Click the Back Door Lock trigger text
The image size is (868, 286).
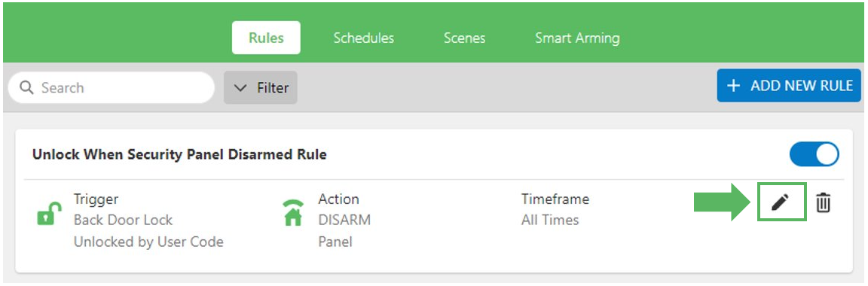pyautogui.click(x=123, y=220)
